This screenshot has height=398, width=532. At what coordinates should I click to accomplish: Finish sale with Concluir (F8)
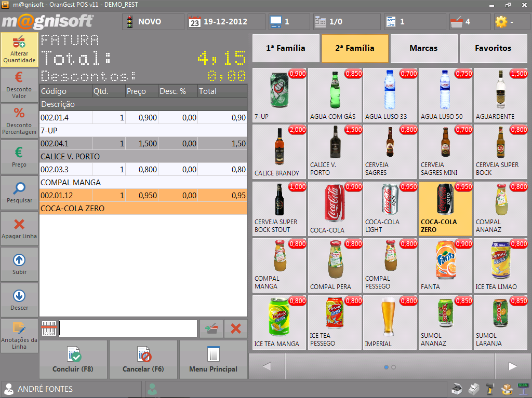(x=73, y=360)
